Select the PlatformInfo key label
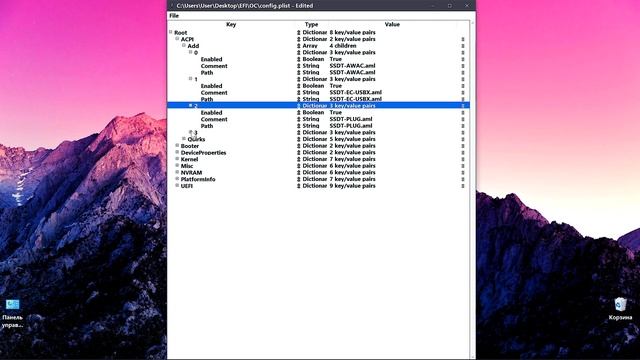Screen dimensions: 640x360 click(x=198, y=179)
